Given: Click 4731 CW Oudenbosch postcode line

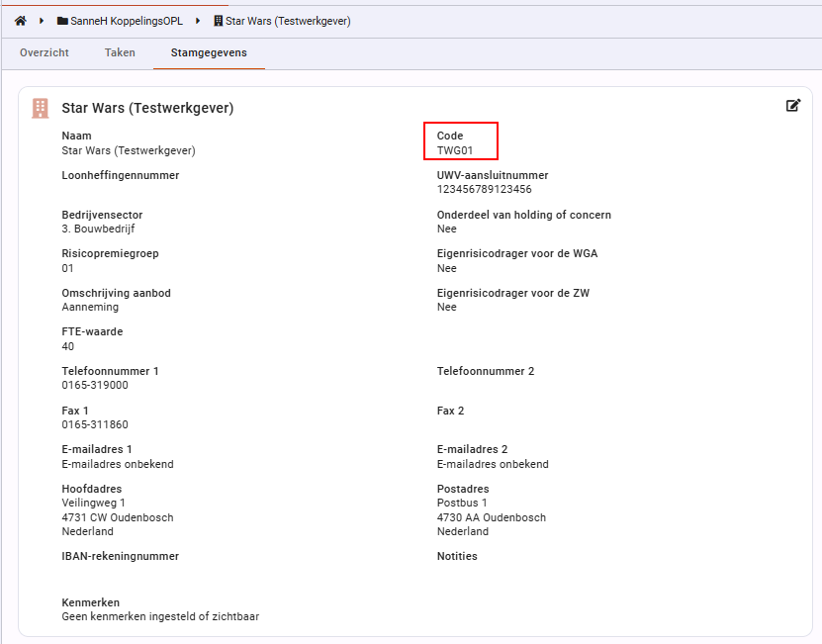Looking at the screenshot, I should coord(118,517).
